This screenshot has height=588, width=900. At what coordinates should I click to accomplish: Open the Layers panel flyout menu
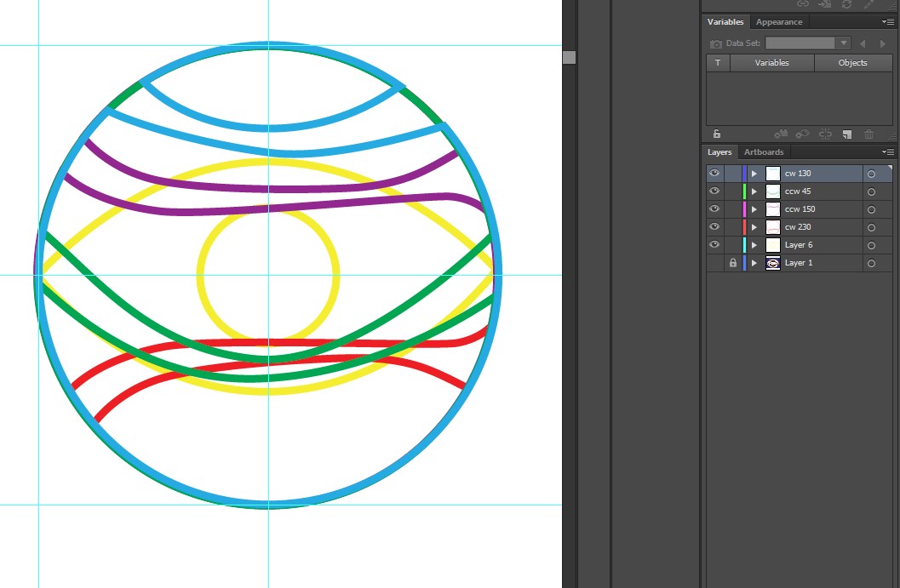point(888,151)
